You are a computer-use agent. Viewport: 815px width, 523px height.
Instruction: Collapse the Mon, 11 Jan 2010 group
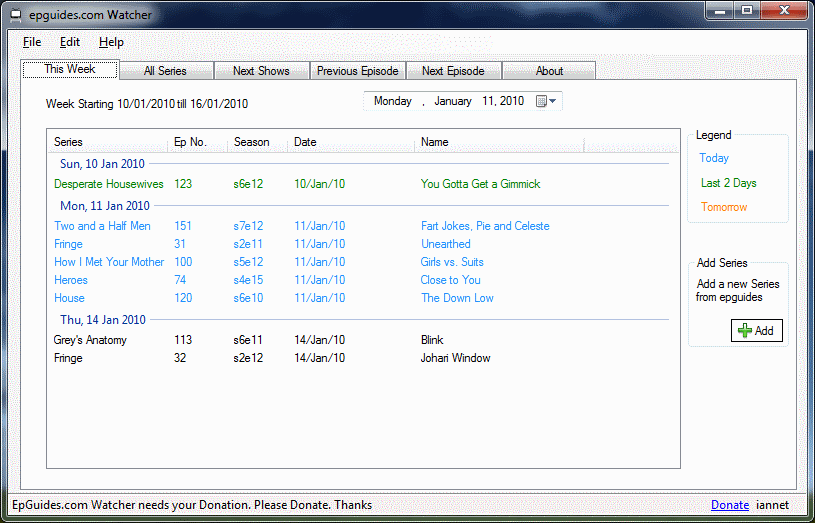(105, 206)
